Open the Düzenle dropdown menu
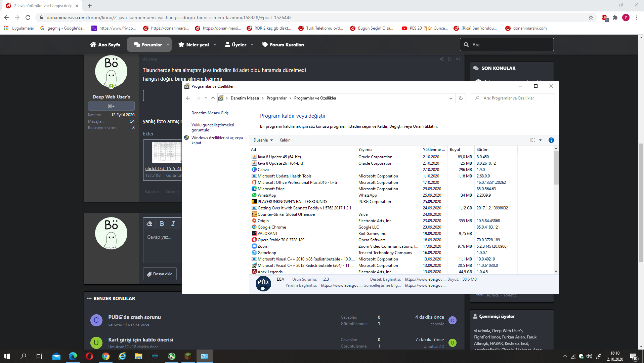The height and width of the screenshot is (363, 644). point(263,140)
